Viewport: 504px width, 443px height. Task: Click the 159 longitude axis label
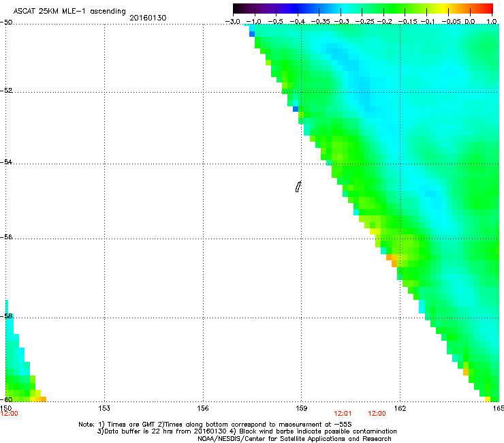tap(302, 408)
